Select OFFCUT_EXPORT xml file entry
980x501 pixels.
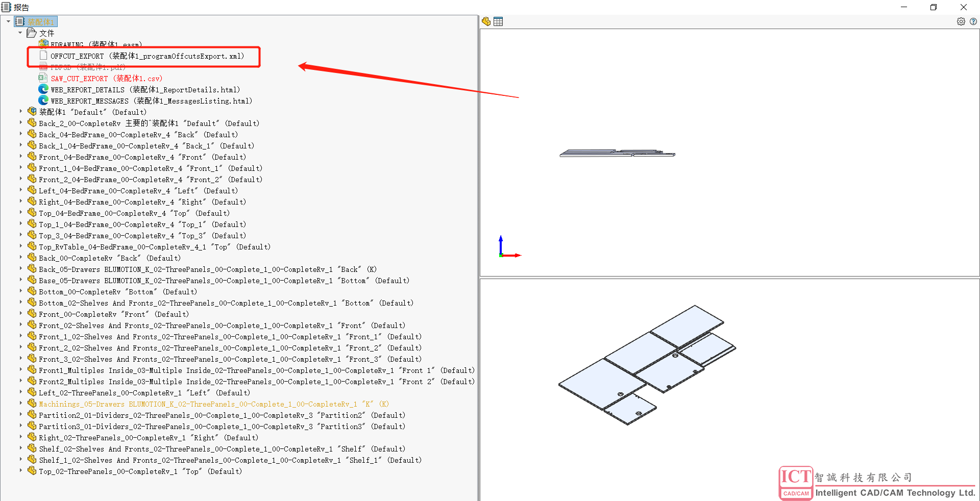pos(147,56)
